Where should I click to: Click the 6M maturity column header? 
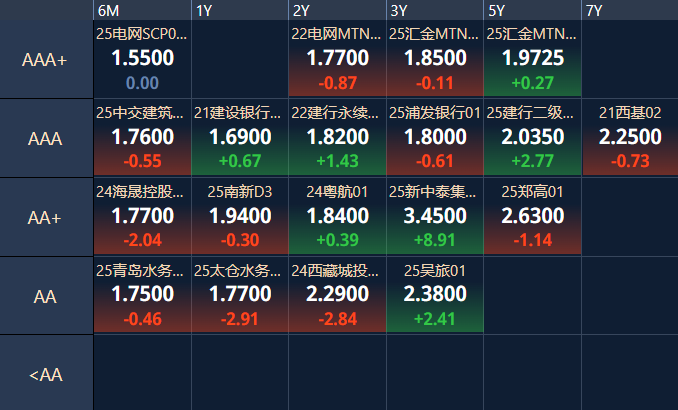tap(142, 10)
